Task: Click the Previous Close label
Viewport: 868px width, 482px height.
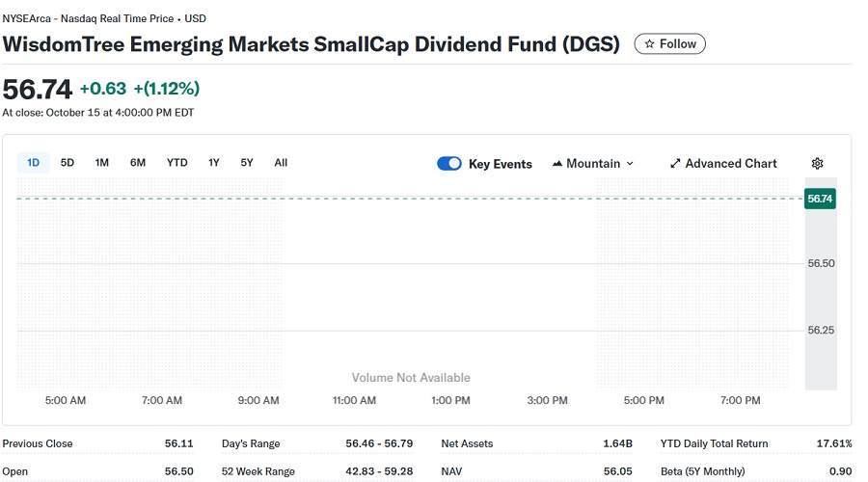Action: tap(38, 443)
